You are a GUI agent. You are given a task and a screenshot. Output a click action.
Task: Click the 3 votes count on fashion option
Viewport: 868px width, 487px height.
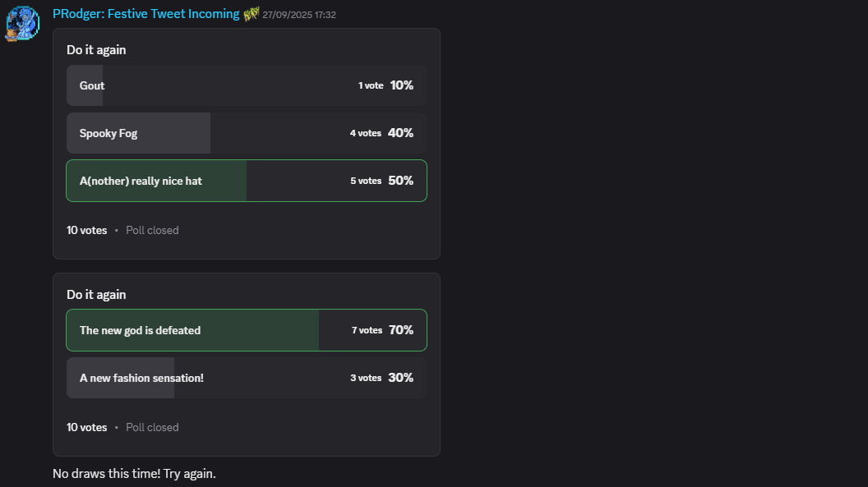(x=366, y=378)
